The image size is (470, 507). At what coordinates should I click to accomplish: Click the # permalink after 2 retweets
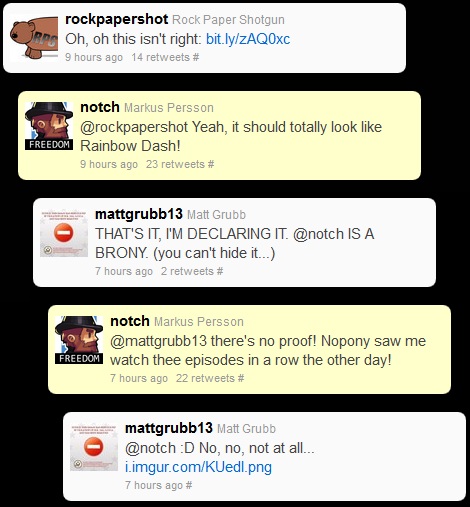pos(220,271)
